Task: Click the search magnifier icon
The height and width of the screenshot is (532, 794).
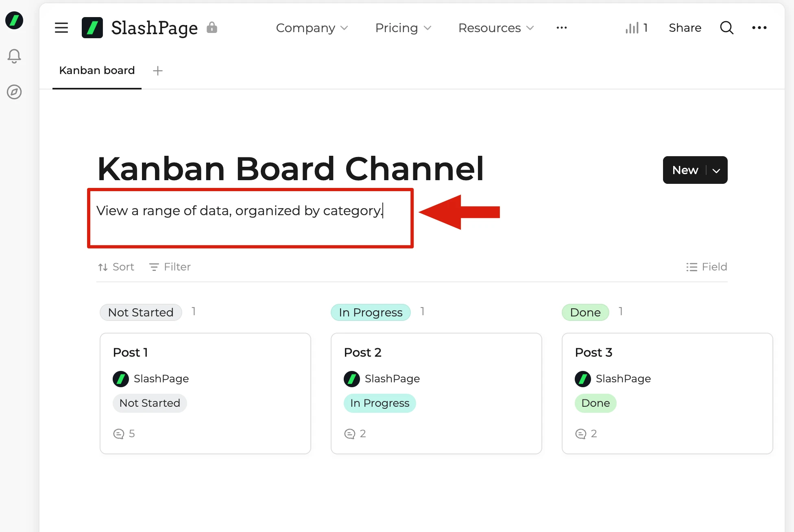Action: (726, 28)
